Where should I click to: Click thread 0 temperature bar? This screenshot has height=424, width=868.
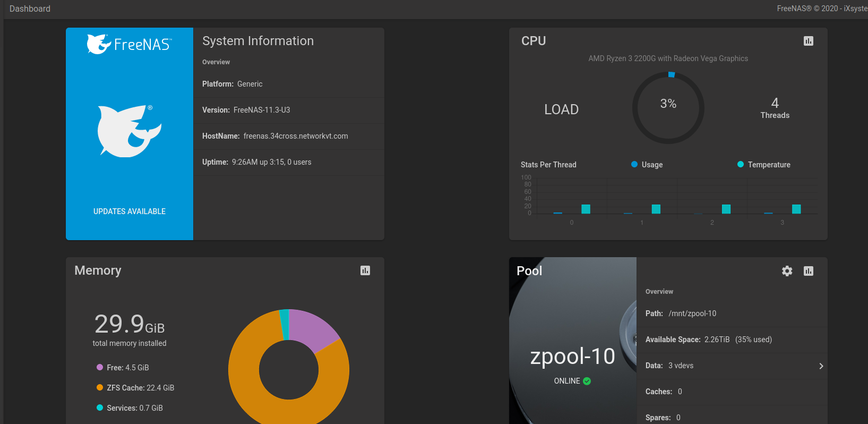pos(586,209)
